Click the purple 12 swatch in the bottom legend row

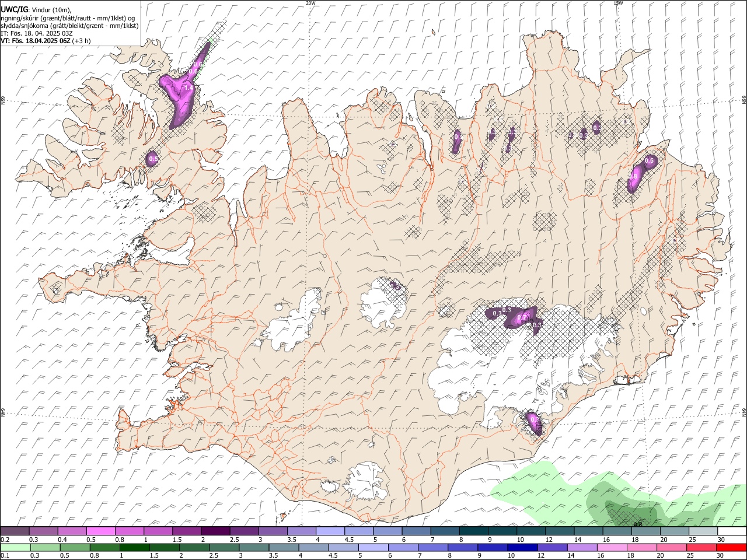pyautogui.click(x=551, y=547)
